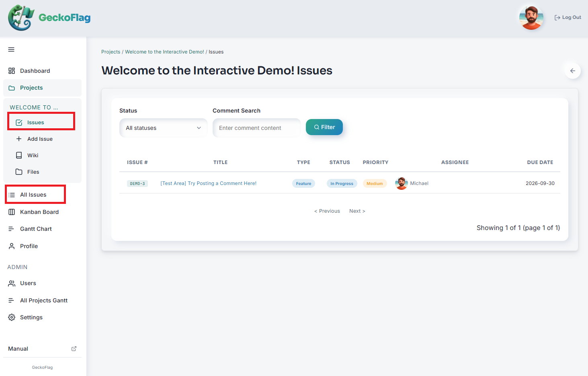The image size is (588, 376).
Task: Click the ISSUE # column header
Action: click(137, 162)
